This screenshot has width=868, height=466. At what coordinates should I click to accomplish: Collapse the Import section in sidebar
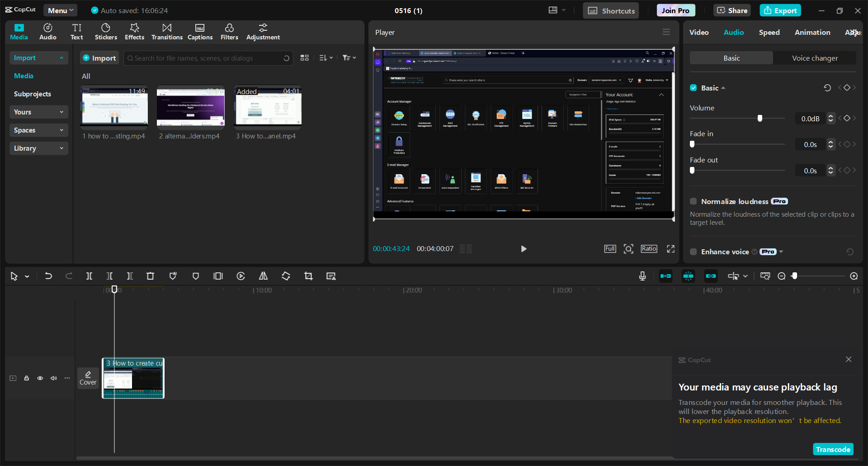(x=39, y=58)
